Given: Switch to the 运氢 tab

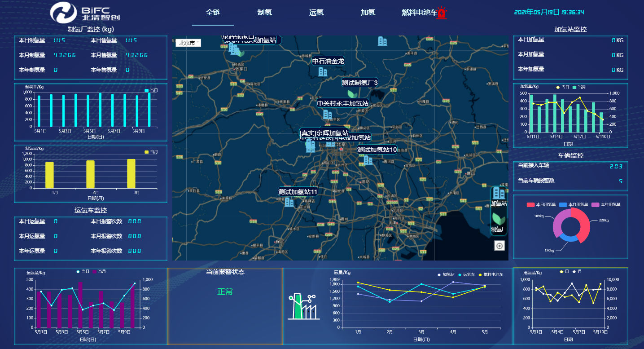Looking at the screenshot, I should coord(316,13).
